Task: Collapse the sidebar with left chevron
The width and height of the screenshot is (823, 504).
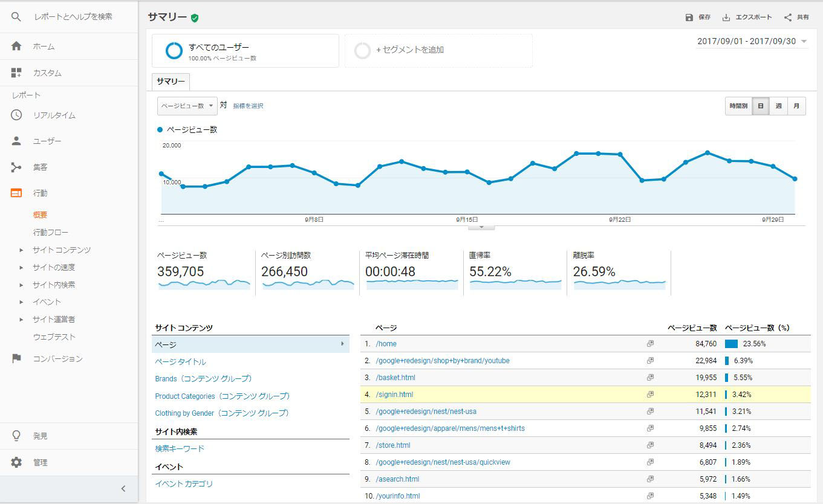Action: (x=123, y=488)
